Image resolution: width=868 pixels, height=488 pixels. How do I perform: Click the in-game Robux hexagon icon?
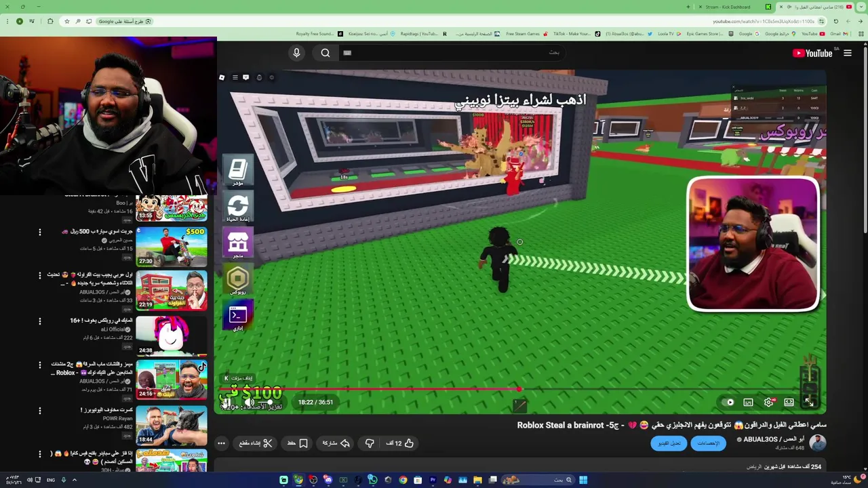point(237,280)
